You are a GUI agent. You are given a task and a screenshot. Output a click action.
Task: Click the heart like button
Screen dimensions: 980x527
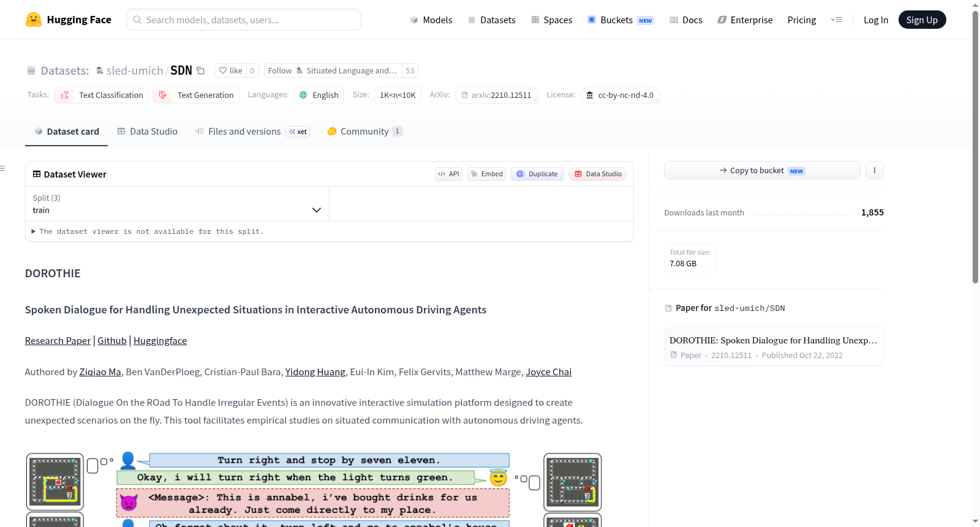[230, 70]
